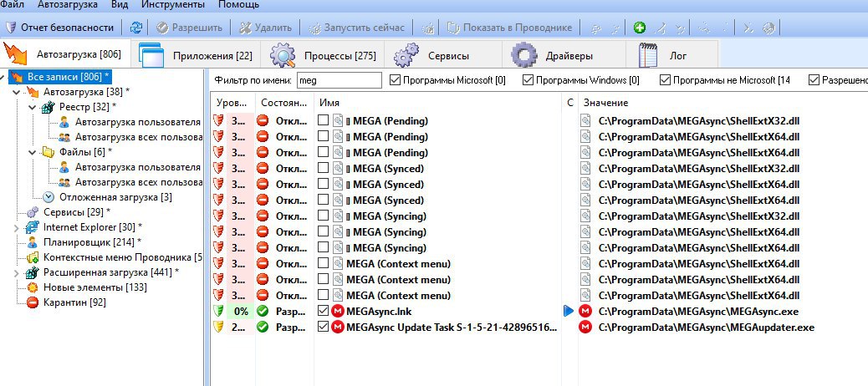Screen dimensions: 868x386
Task: Toggle 'Программы не Microsoft' filter checkbox
Action: (x=665, y=80)
